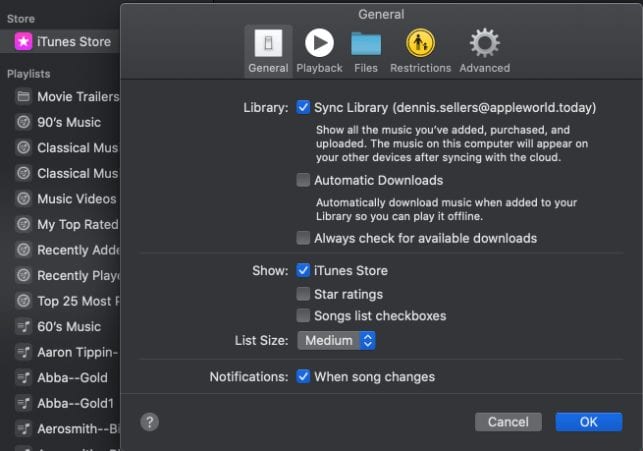Click the Cancel button
643x451 pixels.
[508, 422]
